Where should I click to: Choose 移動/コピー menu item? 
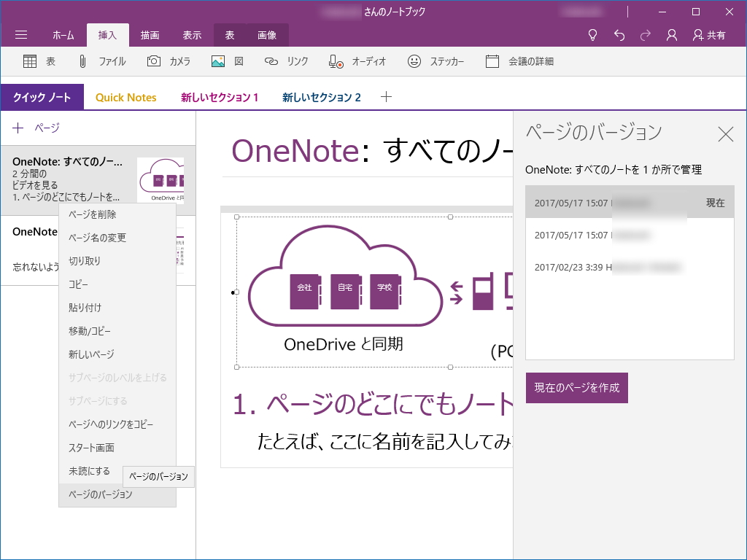point(117,331)
